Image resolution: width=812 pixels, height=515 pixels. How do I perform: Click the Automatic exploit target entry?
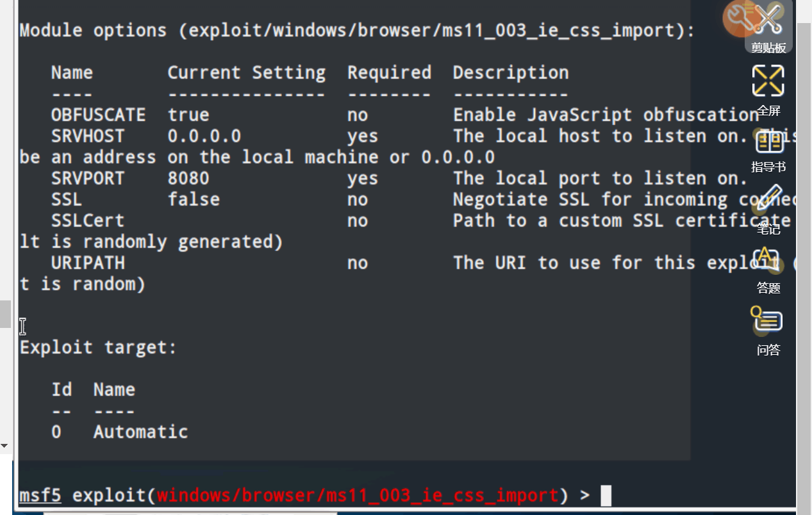pos(141,432)
